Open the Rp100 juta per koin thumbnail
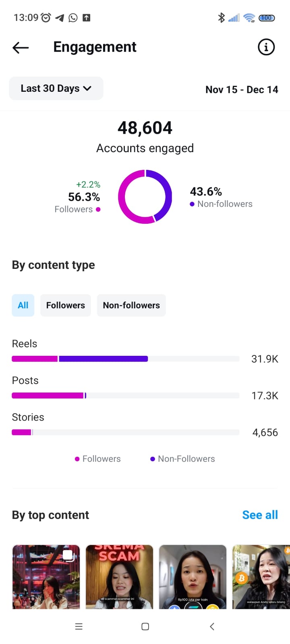This screenshot has width=290, height=644. (x=193, y=576)
